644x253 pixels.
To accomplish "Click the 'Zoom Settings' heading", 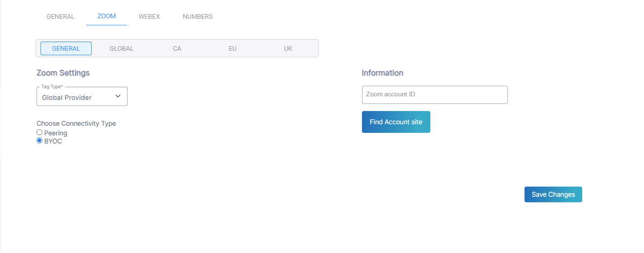I will click(63, 73).
